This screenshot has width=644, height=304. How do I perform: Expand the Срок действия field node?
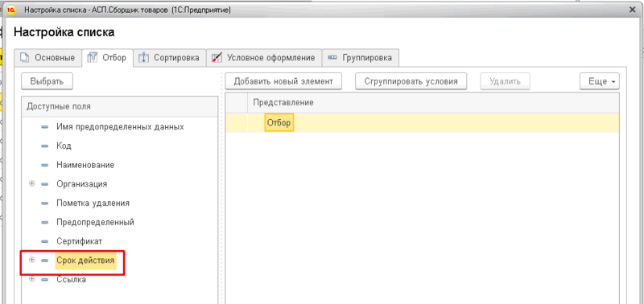tap(32, 260)
